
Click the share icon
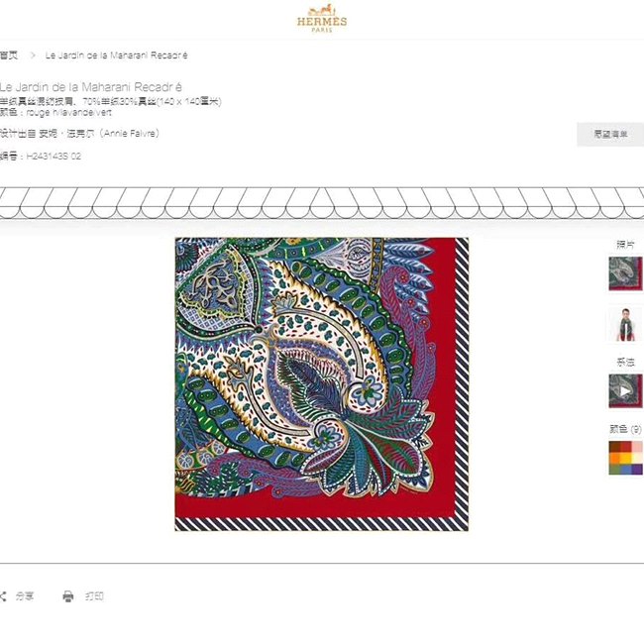3,595
